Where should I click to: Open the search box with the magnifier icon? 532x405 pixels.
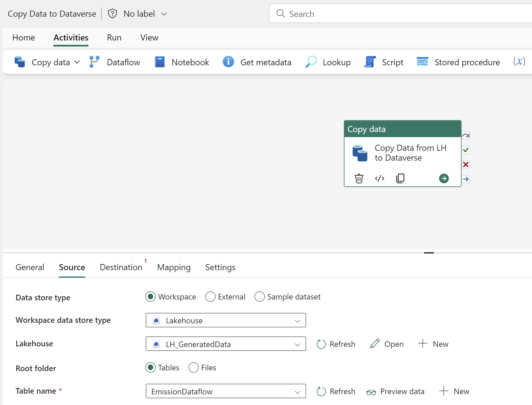(281, 14)
